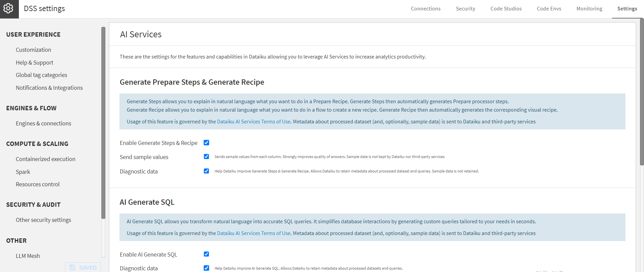Click the SECURITY & AUDIT section heading
Image resolution: width=644 pixels, height=272 pixels.
point(33,205)
